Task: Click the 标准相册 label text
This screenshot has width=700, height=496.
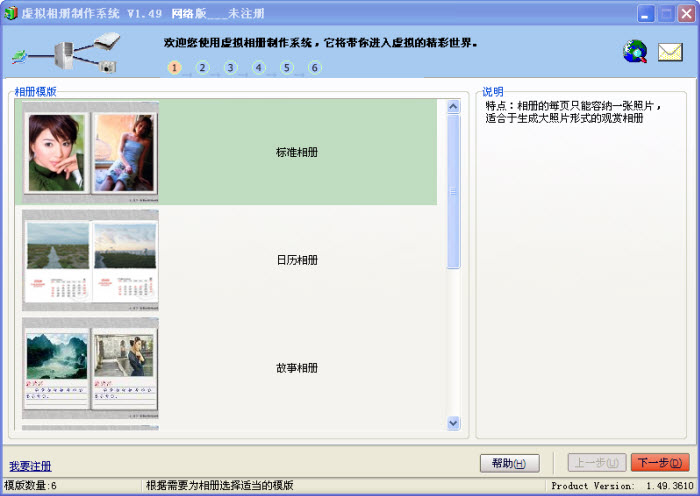Action: [297, 152]
